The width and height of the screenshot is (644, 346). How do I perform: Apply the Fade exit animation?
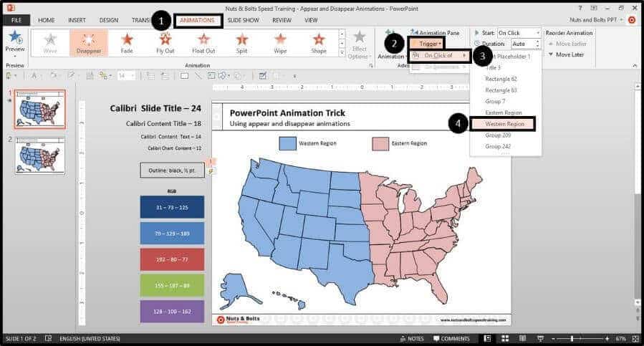127,43
